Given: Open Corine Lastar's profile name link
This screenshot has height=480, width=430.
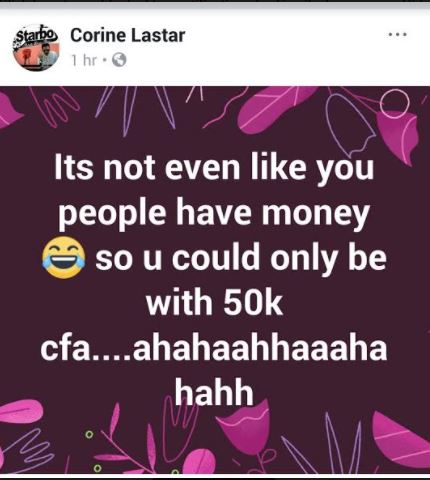Looking at the screenshot, I should [x=127, y=35].
